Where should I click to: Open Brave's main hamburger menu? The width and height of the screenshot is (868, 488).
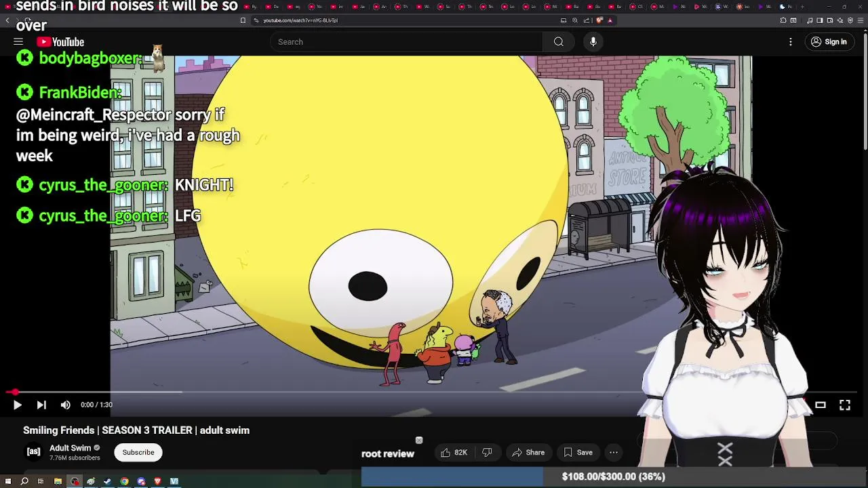coord(861,20)
